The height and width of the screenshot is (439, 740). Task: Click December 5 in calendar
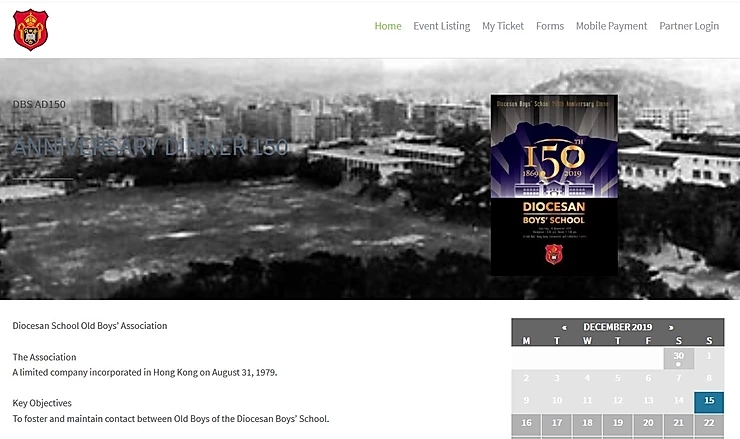coord(618,380)
